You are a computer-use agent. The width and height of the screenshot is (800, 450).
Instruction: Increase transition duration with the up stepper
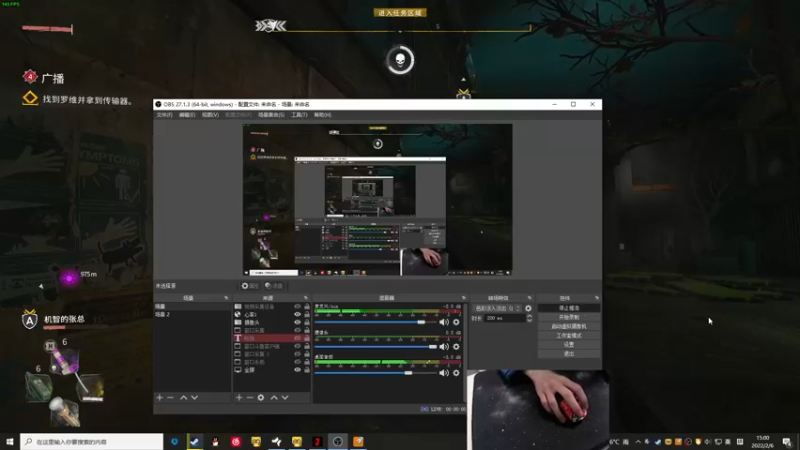(529, 316)
